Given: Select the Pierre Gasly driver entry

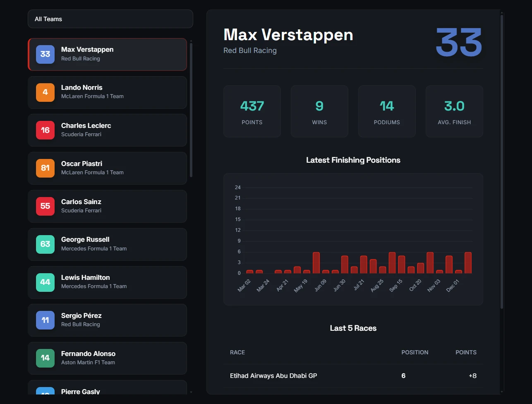Looking at the screenshot, I should (107, 387).
